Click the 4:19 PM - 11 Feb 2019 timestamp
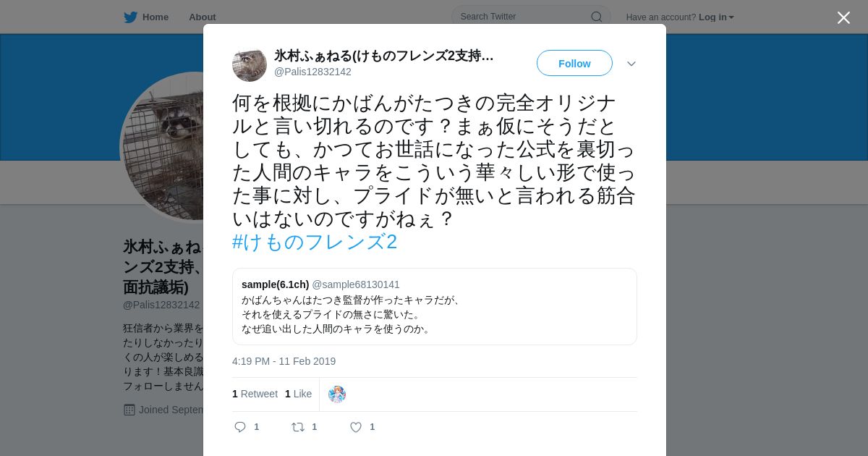Screen dimensions: 868x456 pyautogui.click(x=284, y=361)
